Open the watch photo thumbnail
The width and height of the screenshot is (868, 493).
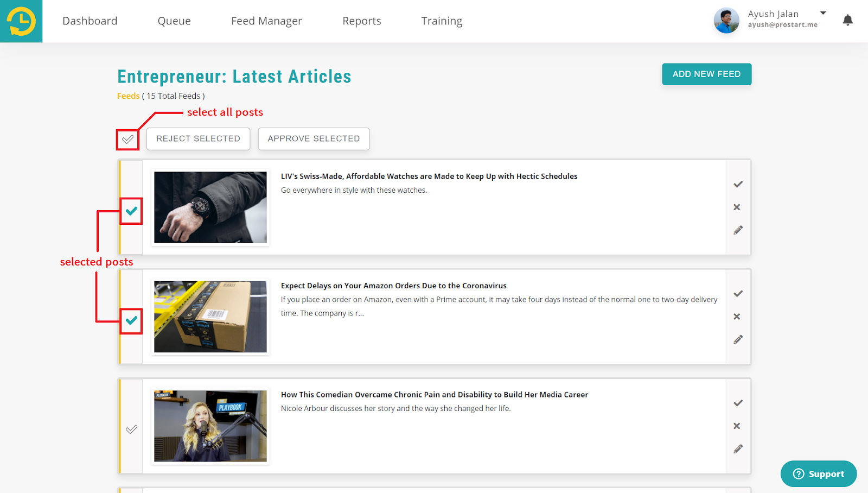(210, 207)
